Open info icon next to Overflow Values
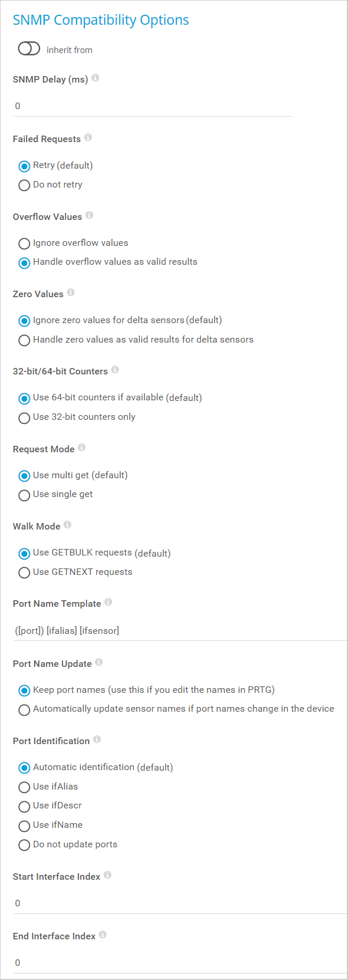Viewport: 348px width, 980px height. (89, 215)
